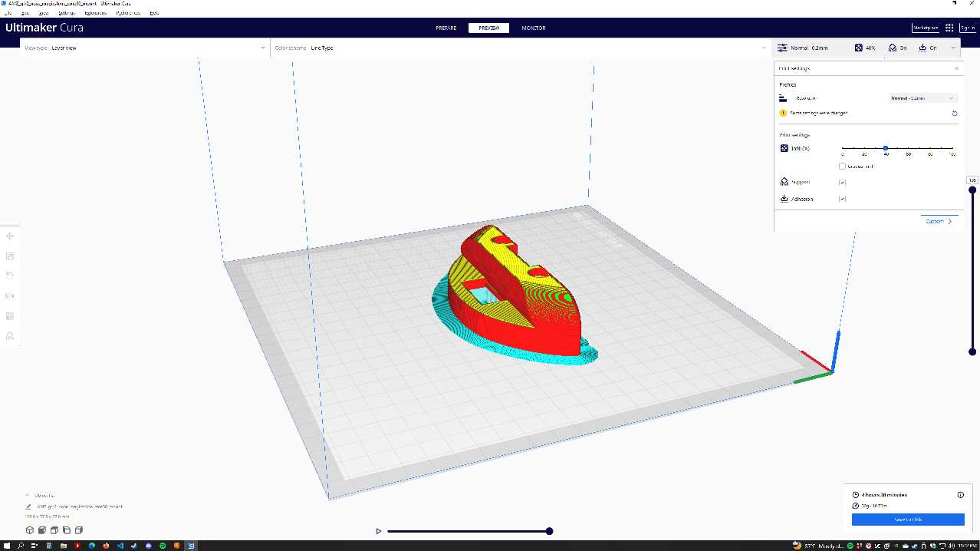
Task: Switch camera to left side view icon
Action: [67, 530]
